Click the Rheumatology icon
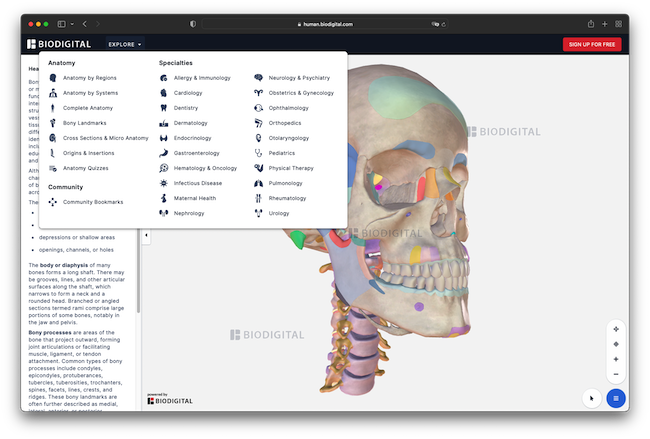The width and height of the screenshot is (650, 439). click(258, 198)
